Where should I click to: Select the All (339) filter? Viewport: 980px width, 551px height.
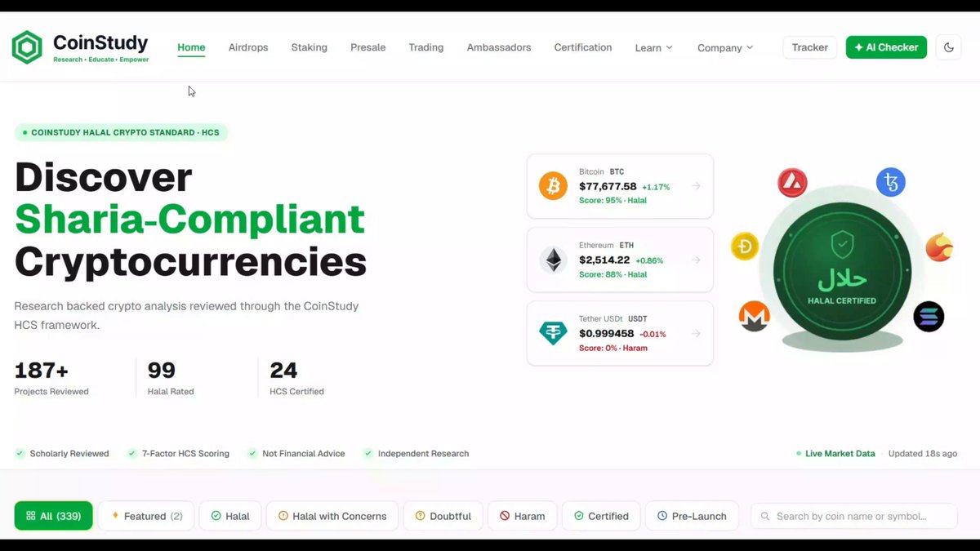[53, 516]
